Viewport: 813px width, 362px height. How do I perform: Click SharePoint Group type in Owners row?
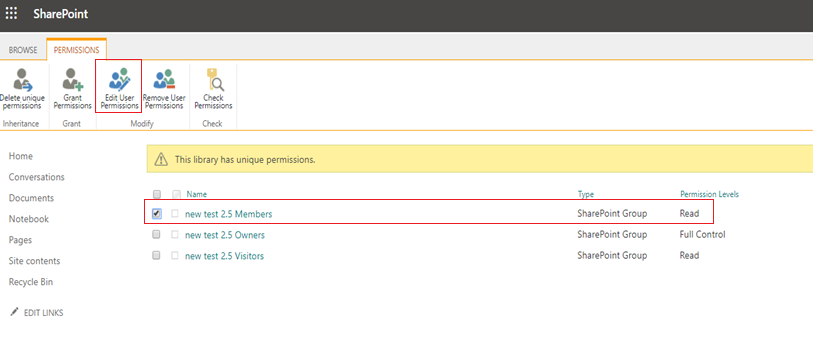click(612, 234)
